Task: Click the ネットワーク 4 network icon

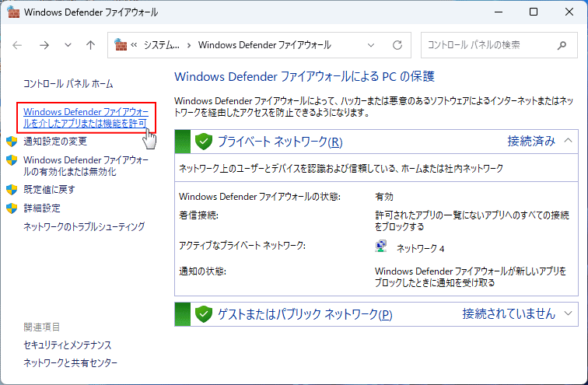Action: click(381, 247)
